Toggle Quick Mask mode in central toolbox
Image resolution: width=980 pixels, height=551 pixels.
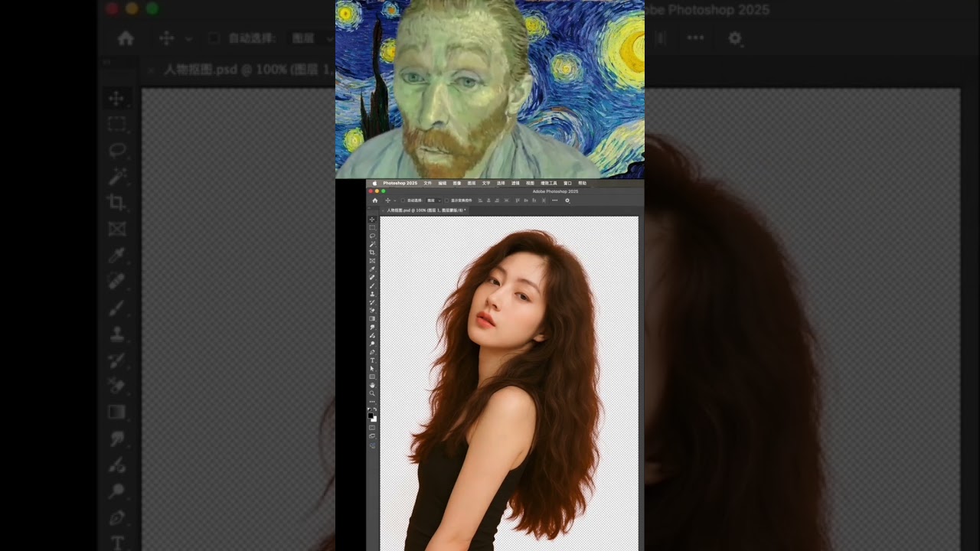click(x=372, y=427)
